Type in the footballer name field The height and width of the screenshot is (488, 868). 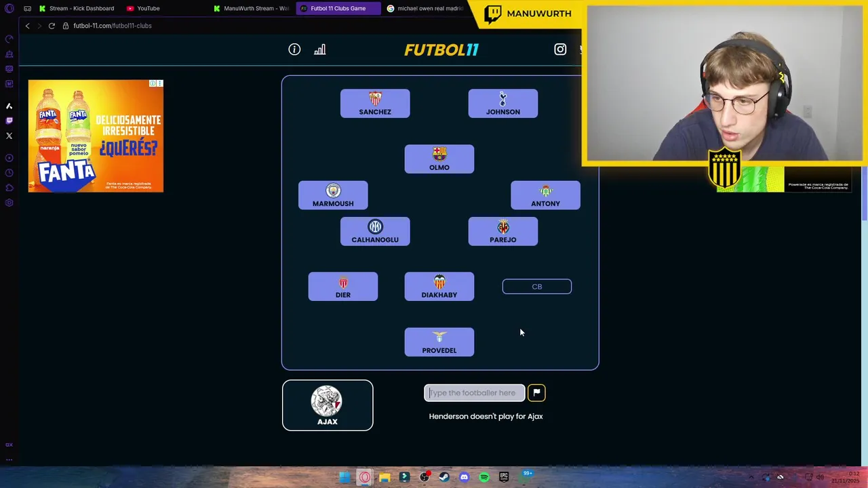(475, 392)
